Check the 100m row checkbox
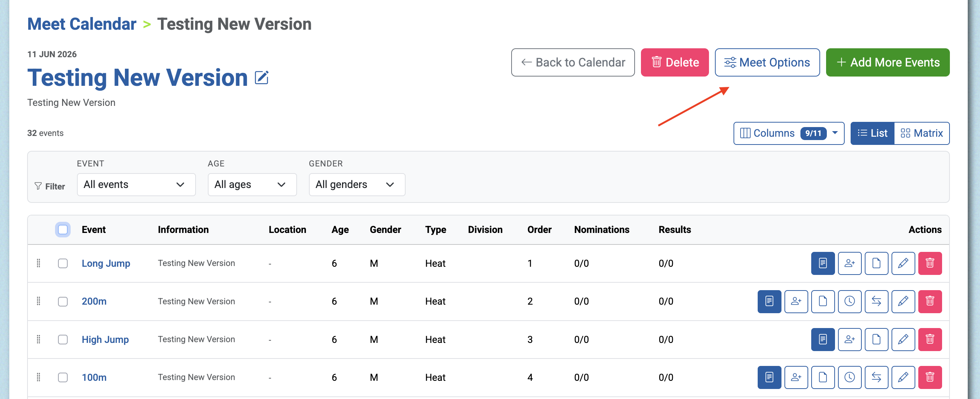The height and width of the screenshot is (399, 980). (63, 377)
